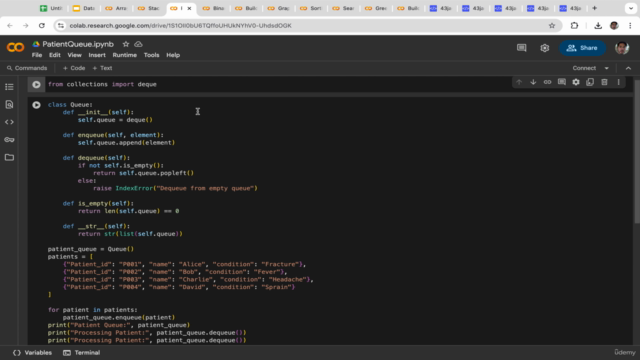Click the 'class Queue:' code line
The width and height of the screenshot is (640, 360).
point(70,104)
